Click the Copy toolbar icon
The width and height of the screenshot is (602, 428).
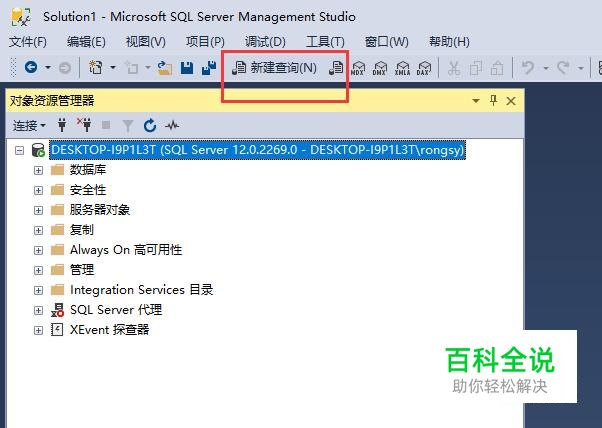[x=476, y=68]
